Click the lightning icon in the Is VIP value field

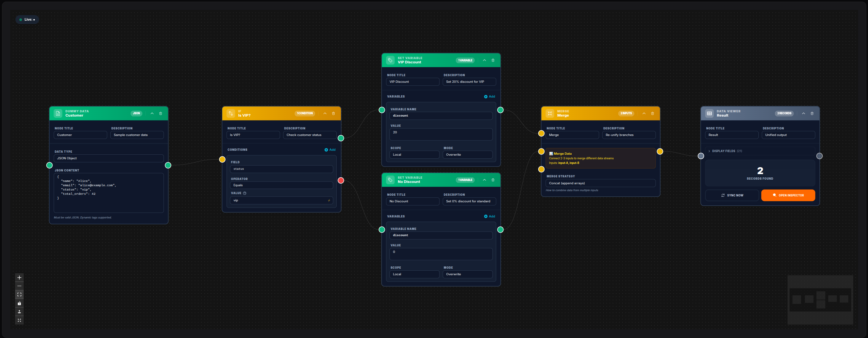point(329,200)
